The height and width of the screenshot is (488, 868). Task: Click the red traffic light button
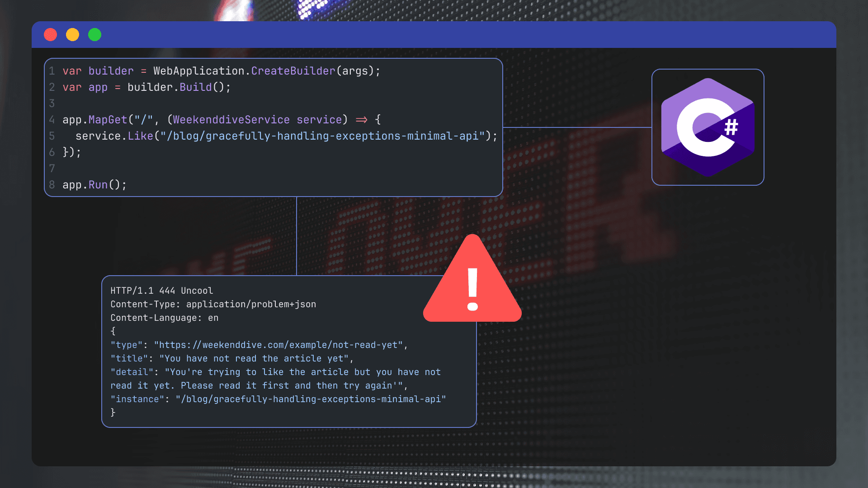pos(50,34)
